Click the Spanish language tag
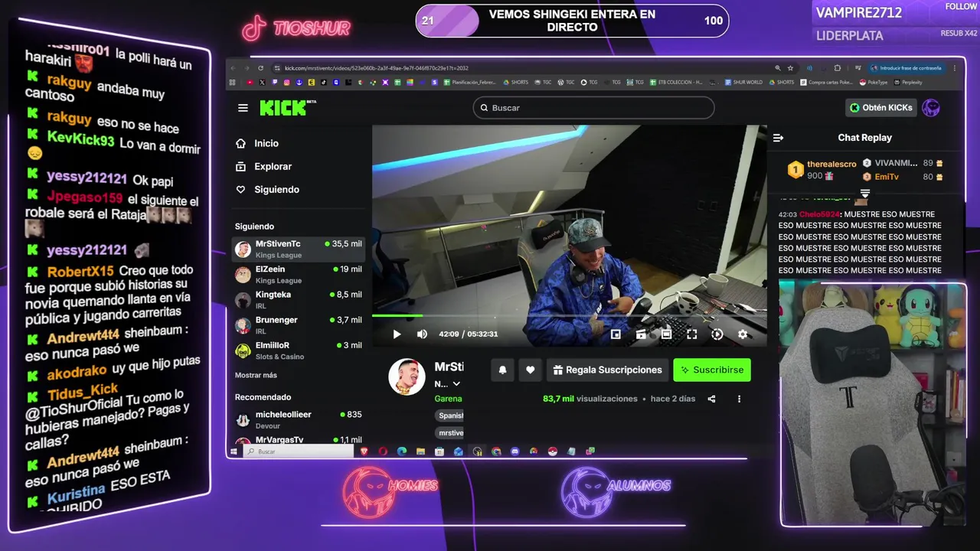Image resolution: width=980 pixels, height=551 pixels. tap(450, 416)
